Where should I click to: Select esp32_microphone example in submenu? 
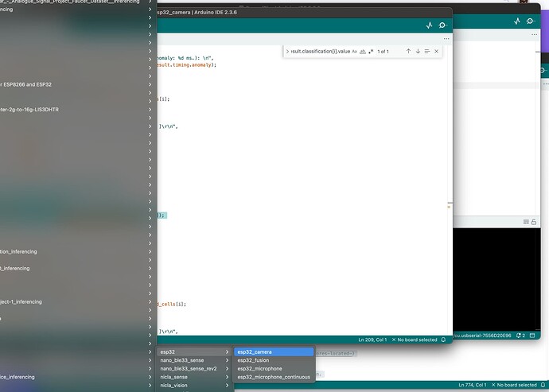tap(274, 369)
